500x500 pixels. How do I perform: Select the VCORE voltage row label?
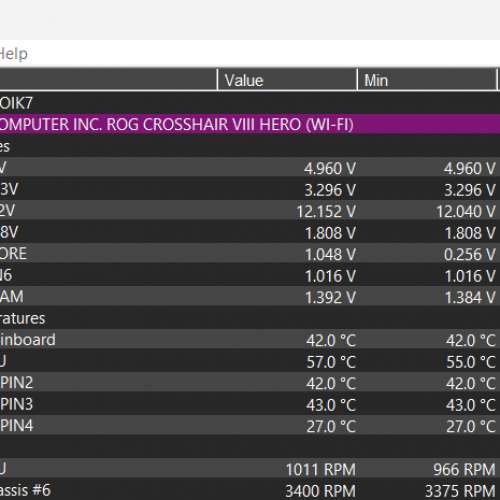click(13, 254)
